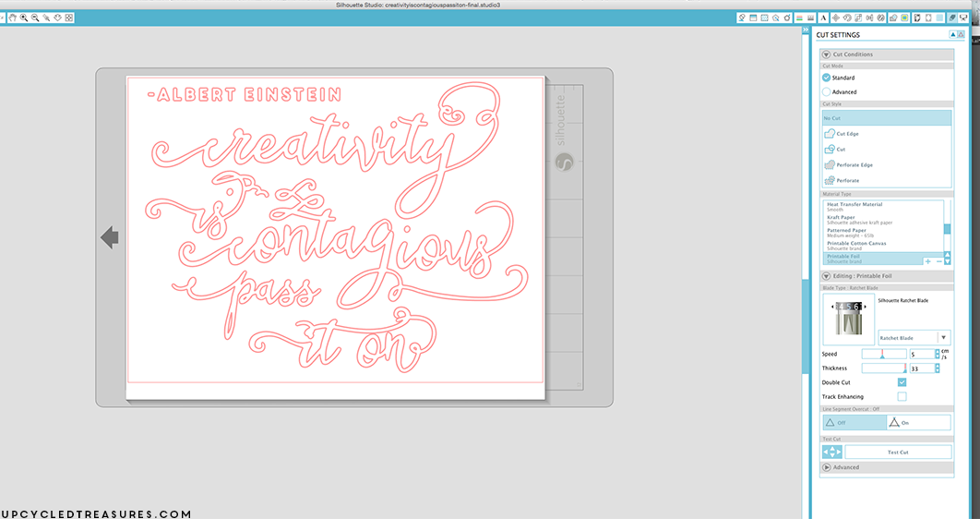
Task: Turn Line Segment Overcut Off
Action: [x=855, y=423]
